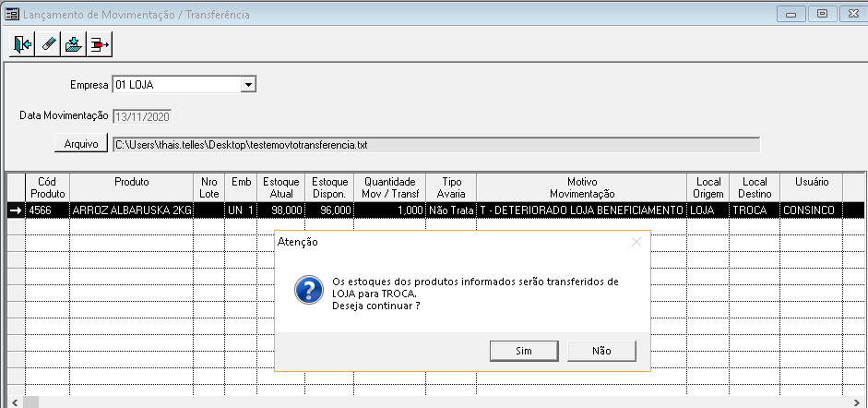Click the Quantidade Mov / Transf column header
The width and height of the screenshot is (868, 408).
pyautogui.click(x=391, y=187)
